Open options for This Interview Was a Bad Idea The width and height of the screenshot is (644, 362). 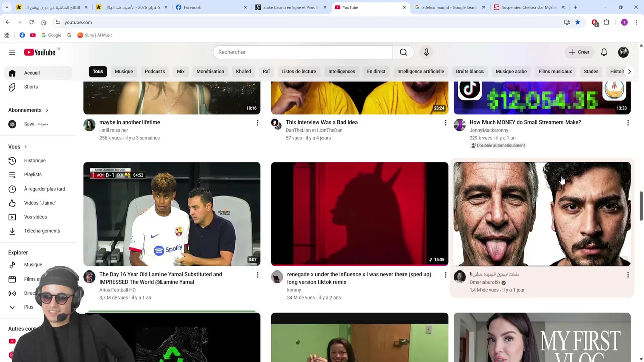445,123
